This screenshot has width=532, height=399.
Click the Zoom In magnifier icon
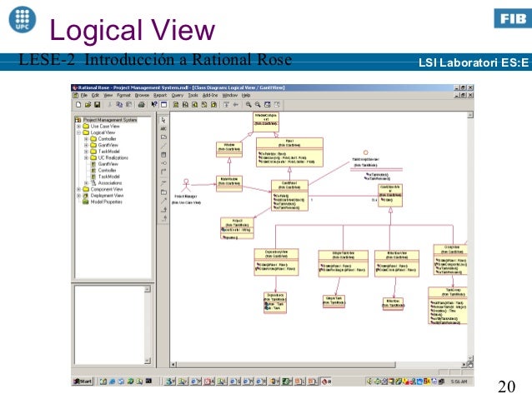click(x=248, y=105)
